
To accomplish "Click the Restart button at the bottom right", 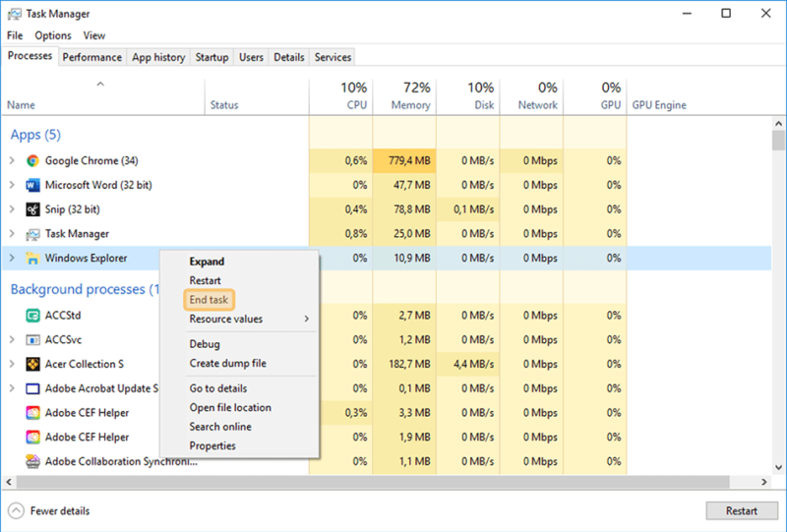I will point(742,511).
